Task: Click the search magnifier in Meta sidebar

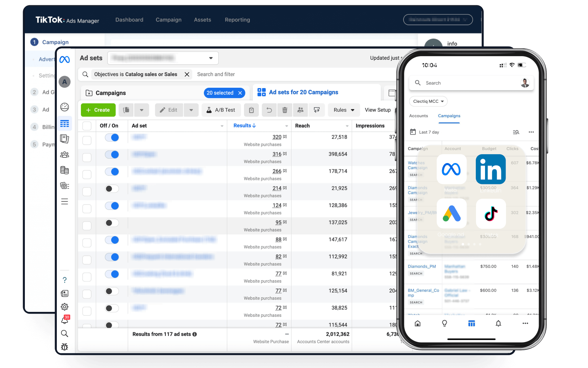Action: [65, 334]
